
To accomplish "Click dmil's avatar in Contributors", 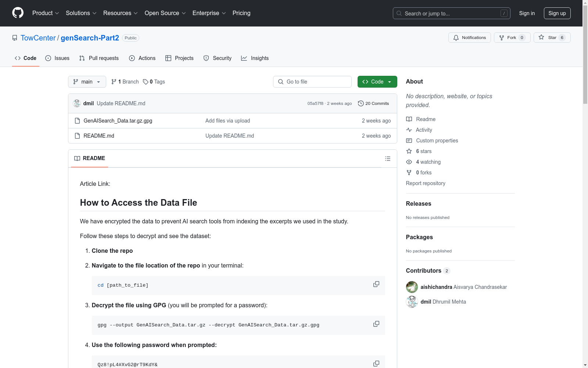I will (412, 302).
